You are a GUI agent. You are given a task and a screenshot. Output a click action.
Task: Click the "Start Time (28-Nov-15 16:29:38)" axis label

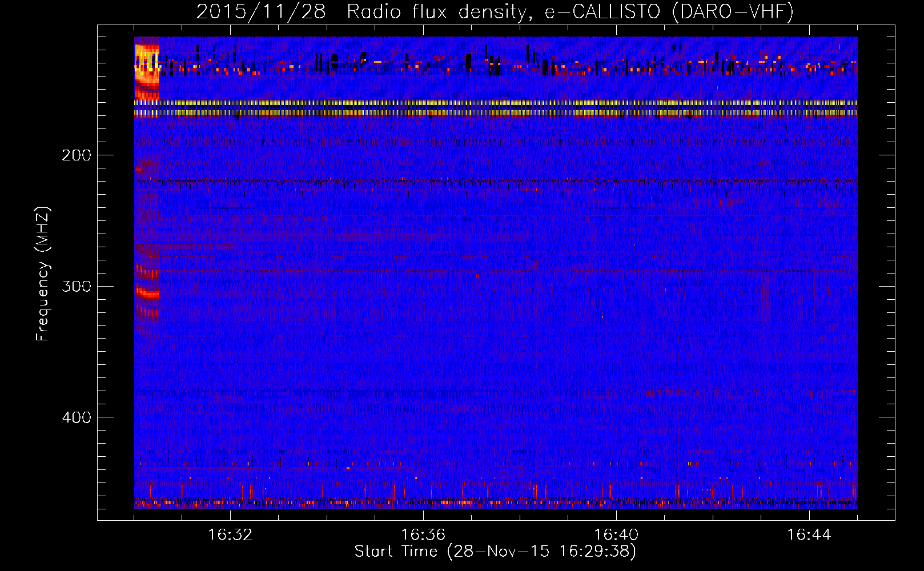495,552
